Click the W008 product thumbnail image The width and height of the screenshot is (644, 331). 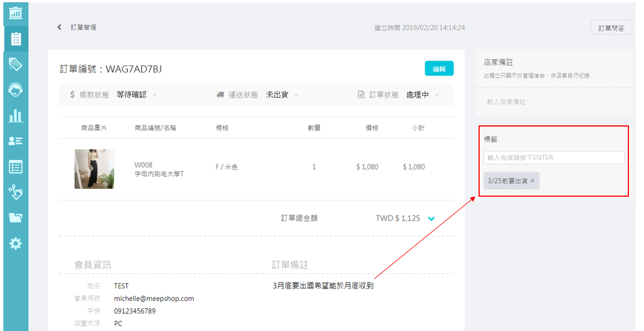94,169
